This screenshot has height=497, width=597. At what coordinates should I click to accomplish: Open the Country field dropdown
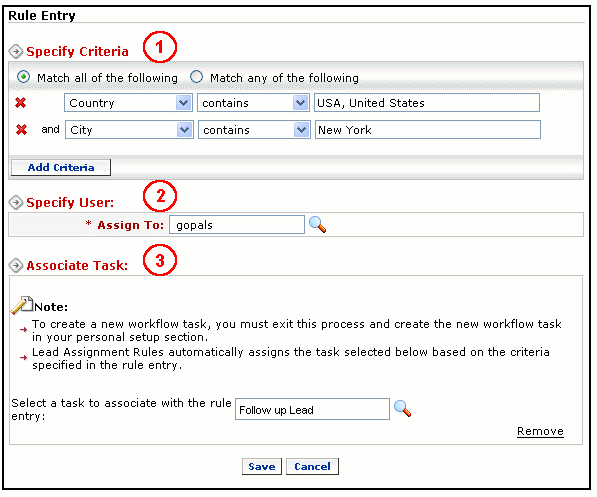pyautogui.click(x=183, y=103)
